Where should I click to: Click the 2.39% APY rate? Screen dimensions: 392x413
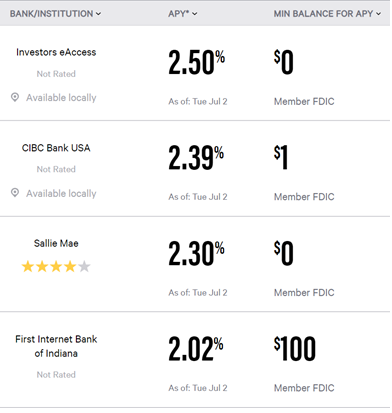pos(196,158)
